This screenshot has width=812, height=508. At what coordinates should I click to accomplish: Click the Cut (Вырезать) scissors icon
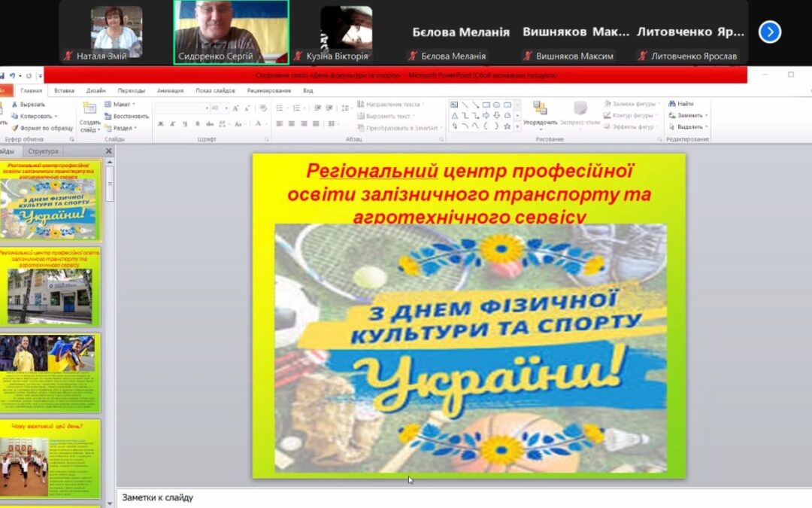14,104
